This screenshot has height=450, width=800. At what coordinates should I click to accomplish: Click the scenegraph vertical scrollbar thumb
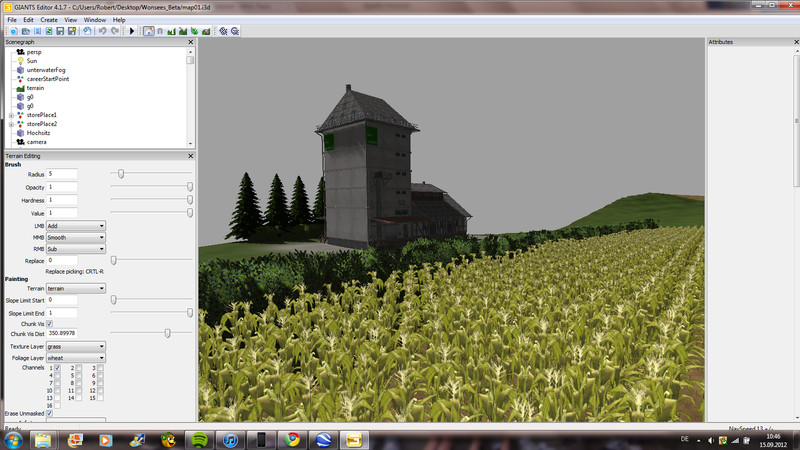[x=190, y=60]
